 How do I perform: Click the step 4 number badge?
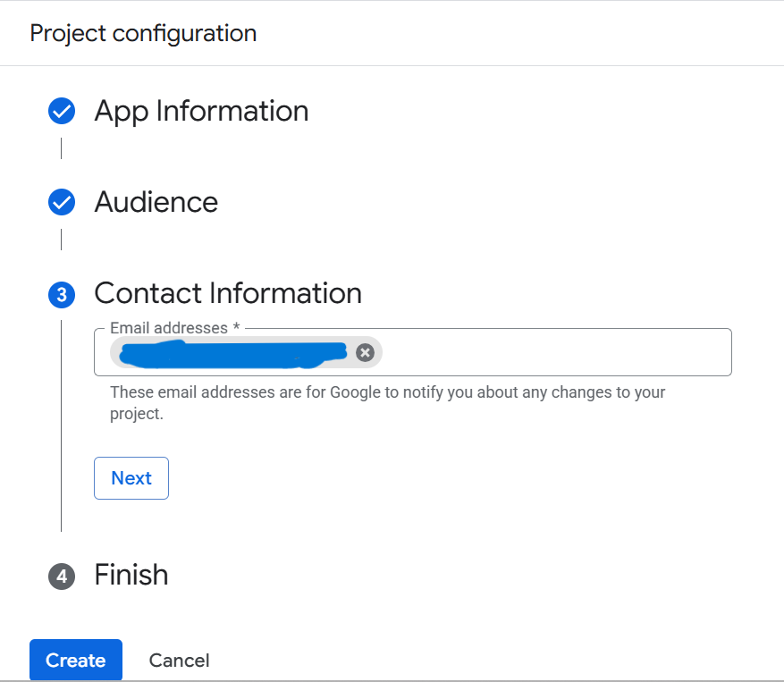click(61, 577)
